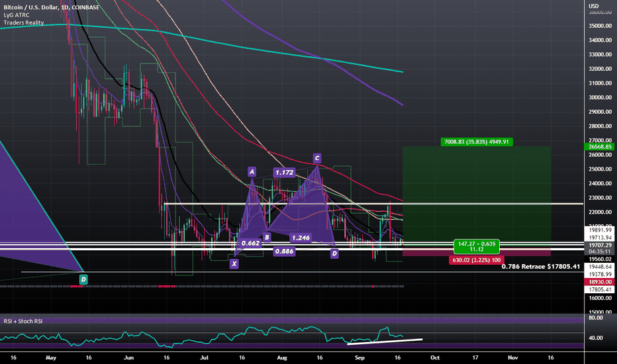This screenshot has width=617, height=364.
Task: Select purple harmonic pattern point D label
Action: click(334, 254)
